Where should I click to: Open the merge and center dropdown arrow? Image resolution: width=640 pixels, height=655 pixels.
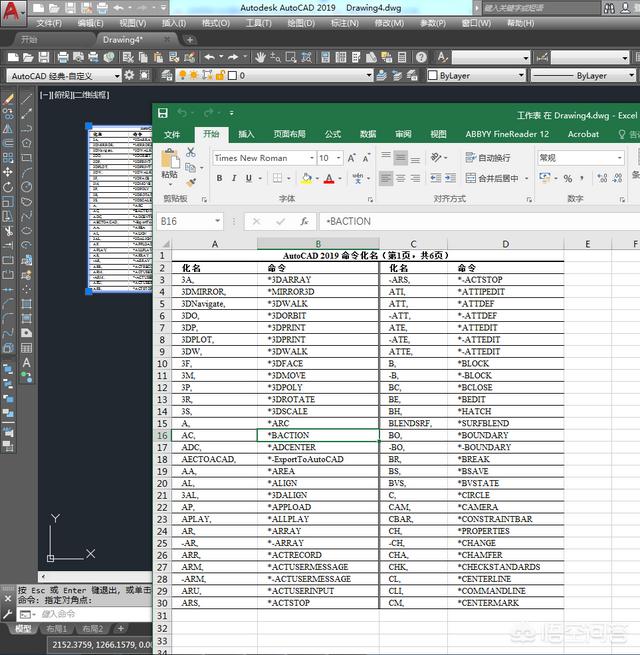526,178
